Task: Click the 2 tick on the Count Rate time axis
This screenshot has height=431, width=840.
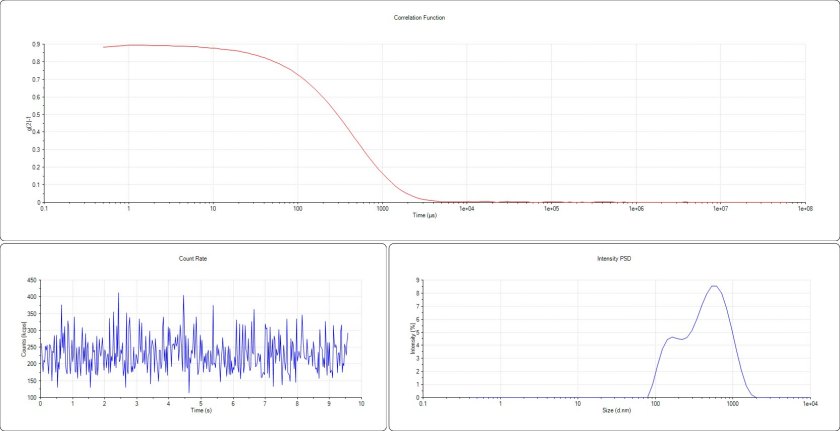Action: coord(104,404)
